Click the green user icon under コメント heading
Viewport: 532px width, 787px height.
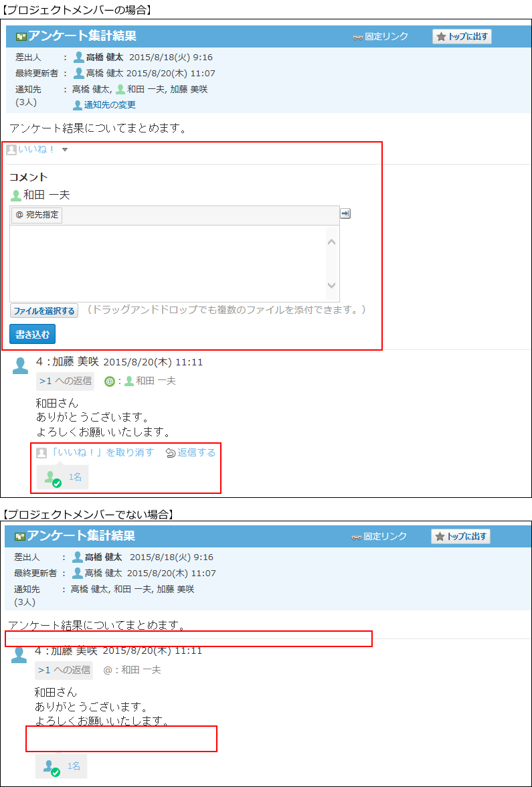[17, 195]
